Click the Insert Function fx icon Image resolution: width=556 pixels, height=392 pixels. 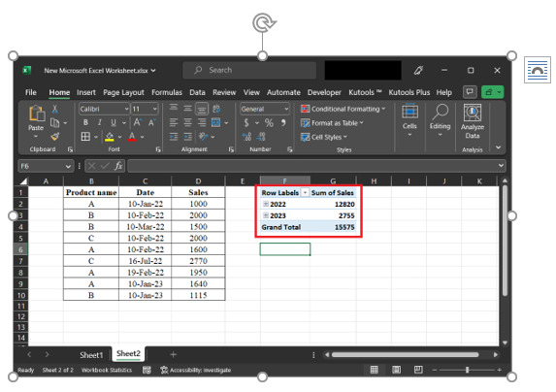coord(118,166)
